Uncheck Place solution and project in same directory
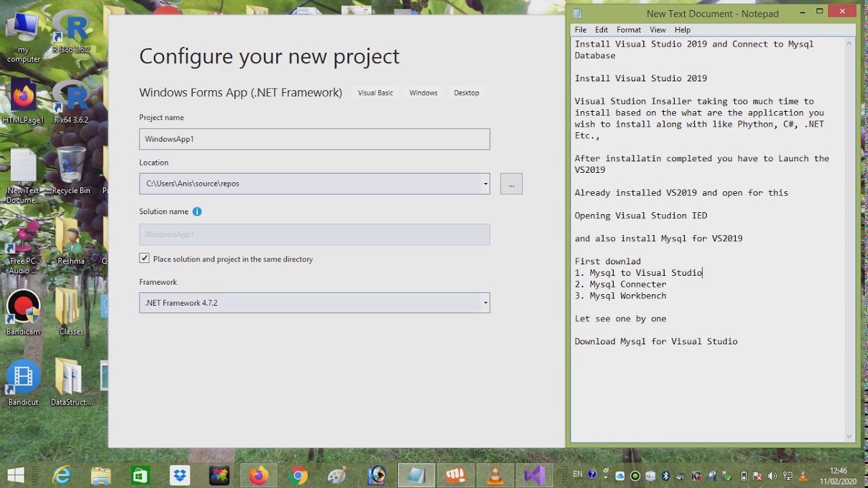 [144, 258]
